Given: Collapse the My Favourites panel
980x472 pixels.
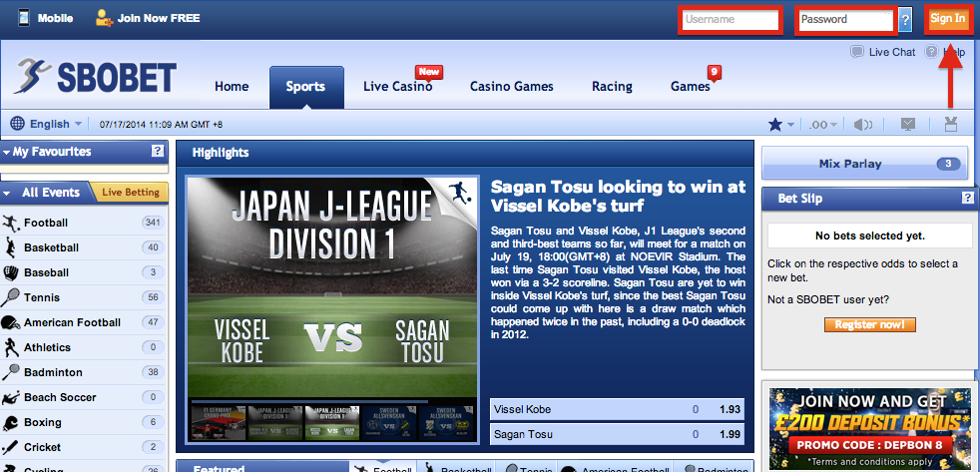Looking at the screenshot, I should pos(8,153).
